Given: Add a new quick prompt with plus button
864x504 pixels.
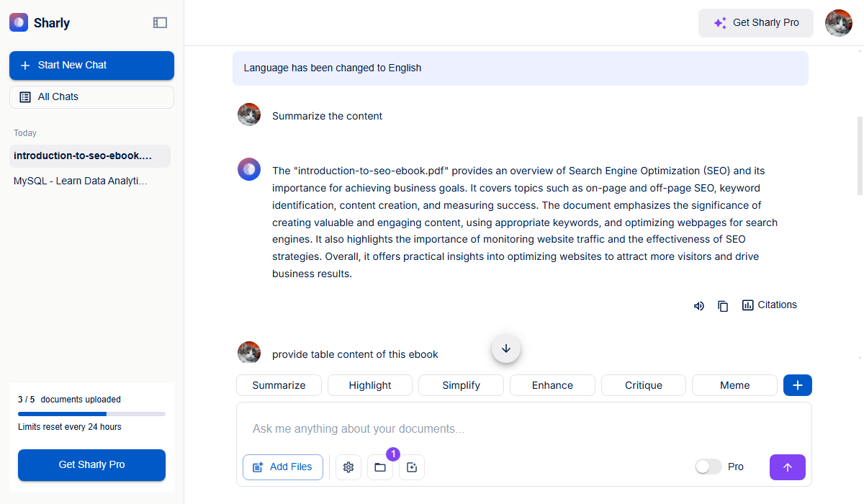Looking at the screenshot, I should coord(797,385).
